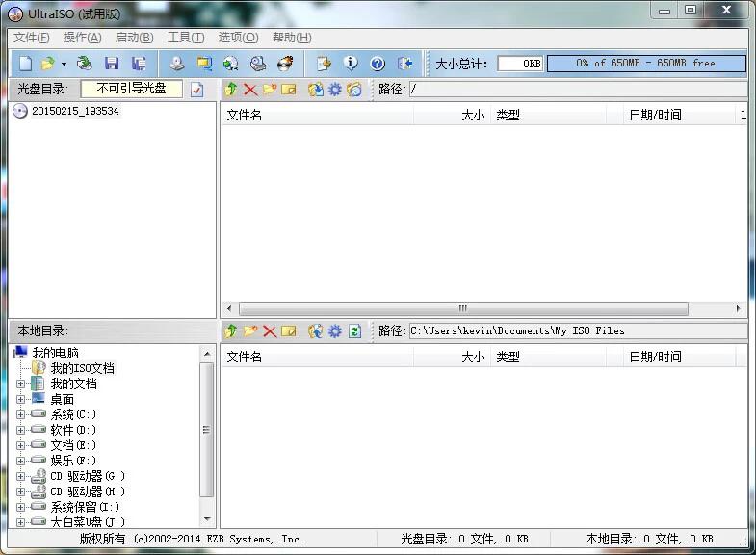The width and height of the screenshot is (756, 555).
Task: Expand the 娱乐(F:) drive node
Action: point(20,461)
